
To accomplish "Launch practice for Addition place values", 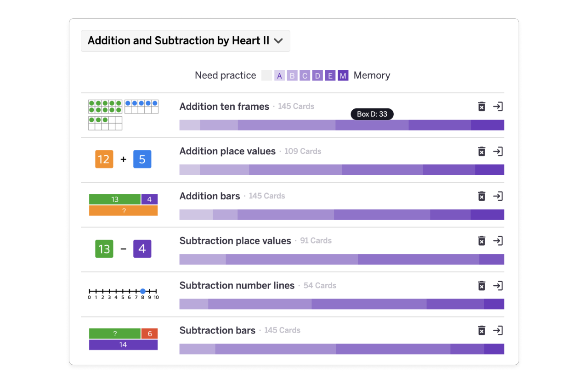I will (x=498, y=151).
